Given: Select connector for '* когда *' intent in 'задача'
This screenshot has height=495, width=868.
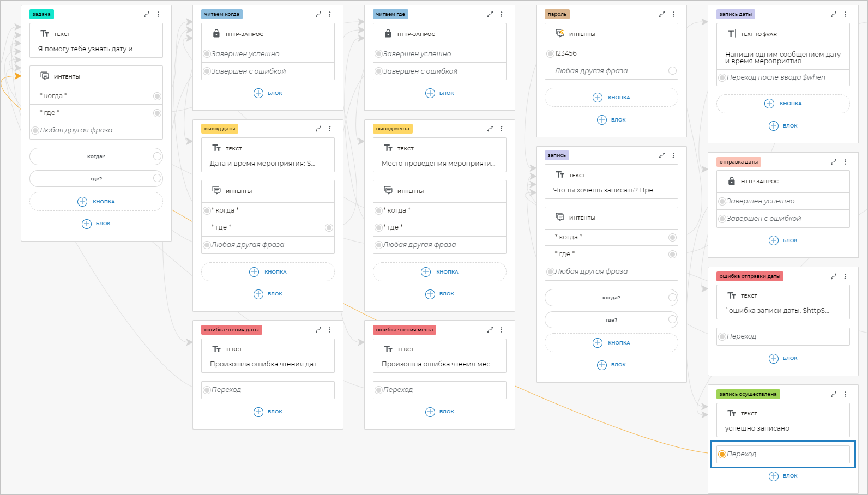Looking at the screenshot, I should (x=157, y=96).
